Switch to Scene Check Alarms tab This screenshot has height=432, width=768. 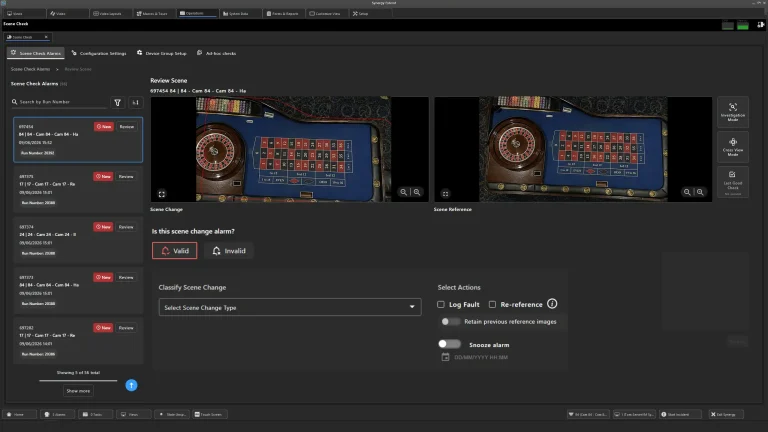point(36,53)
